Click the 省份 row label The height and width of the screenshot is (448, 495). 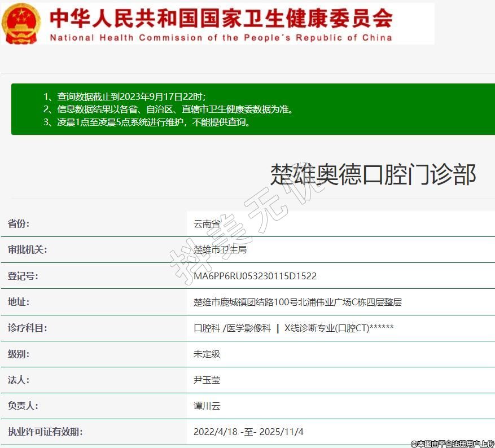tap(19, 223)
